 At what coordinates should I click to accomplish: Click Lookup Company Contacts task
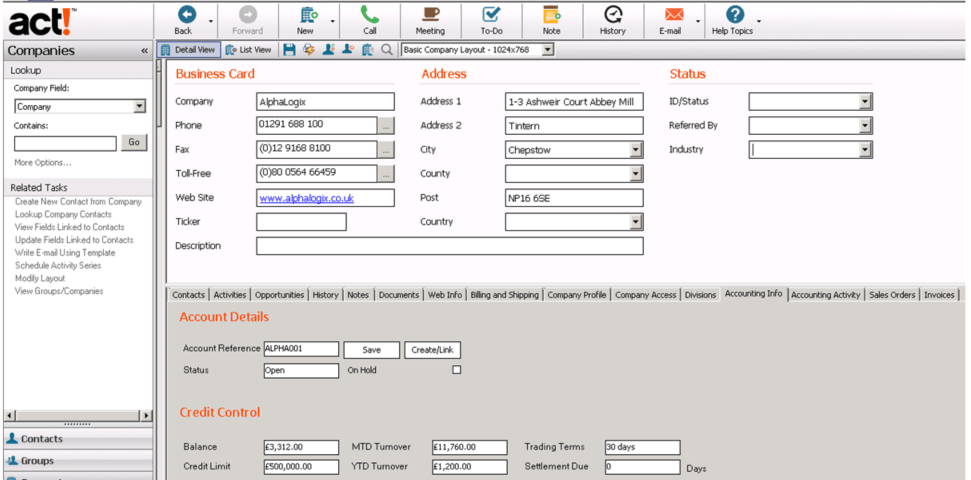(x=63, y=214)
